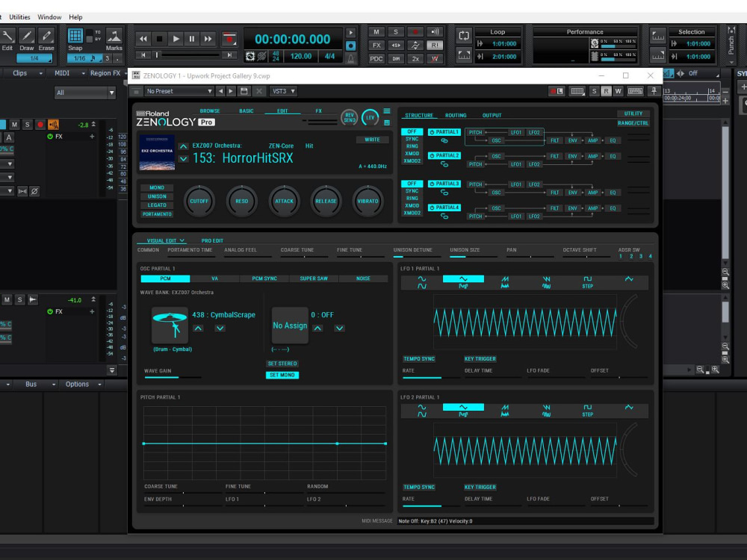Toggle the metronome icon

[x=350, y=58]
